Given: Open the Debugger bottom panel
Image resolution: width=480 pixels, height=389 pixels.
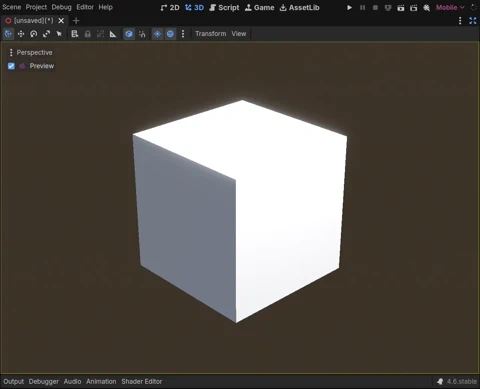Looking at the screenshot, I should click(44, 381).
